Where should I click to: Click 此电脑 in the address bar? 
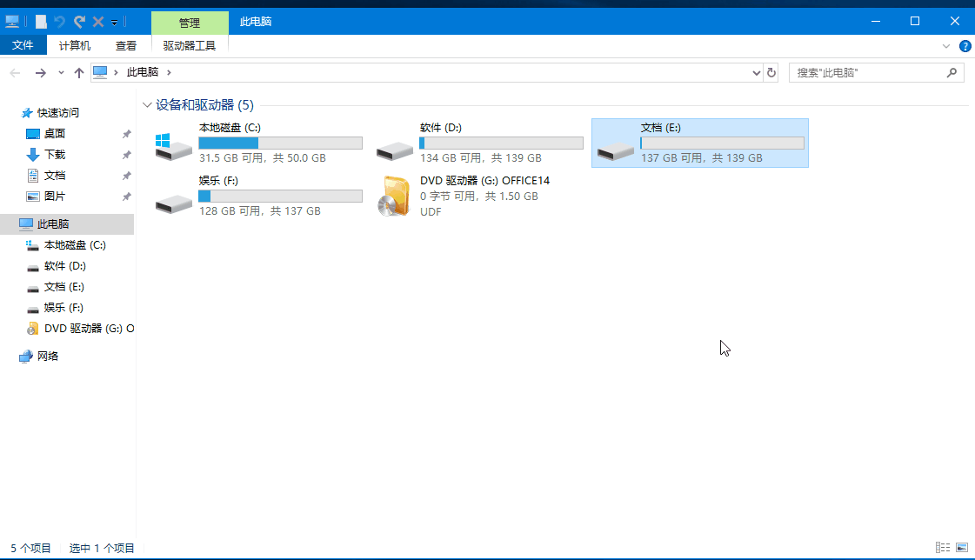143,72
